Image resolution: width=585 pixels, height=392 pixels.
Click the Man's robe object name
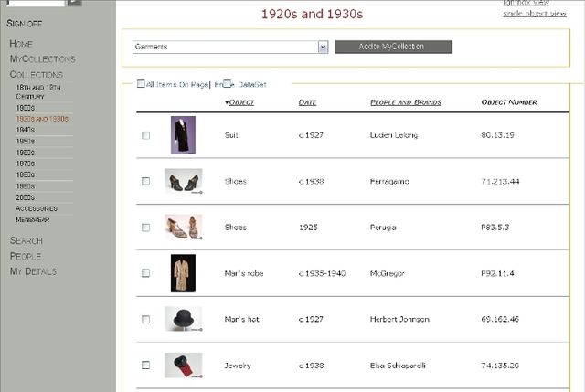tap(244, 273)
